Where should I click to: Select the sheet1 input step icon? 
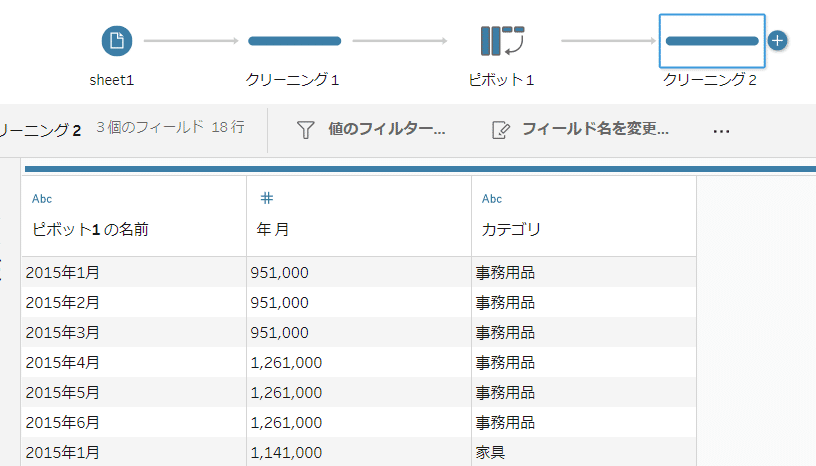pos(117,41)
